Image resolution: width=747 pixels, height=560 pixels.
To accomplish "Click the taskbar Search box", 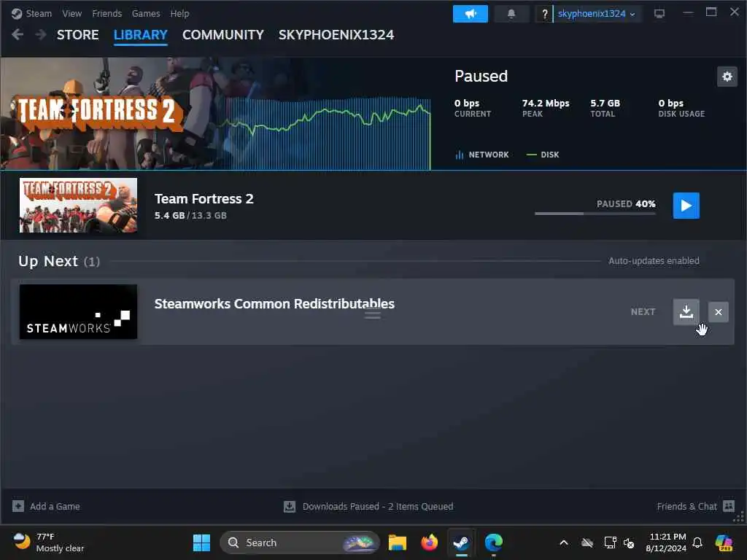I will click(x=300, y=542).
